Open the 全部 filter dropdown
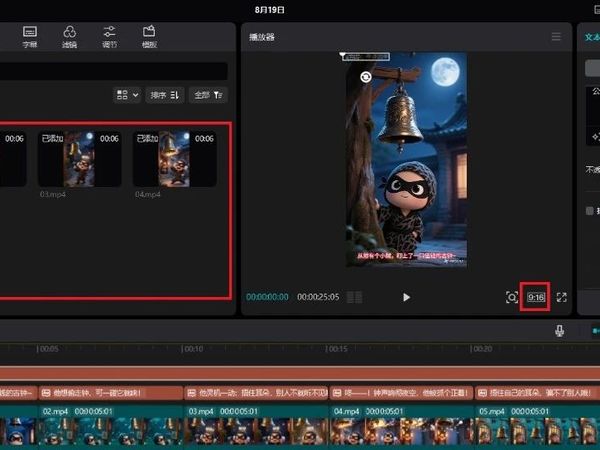This screenshot has width=600, height=450. click(x=209, y=95)
